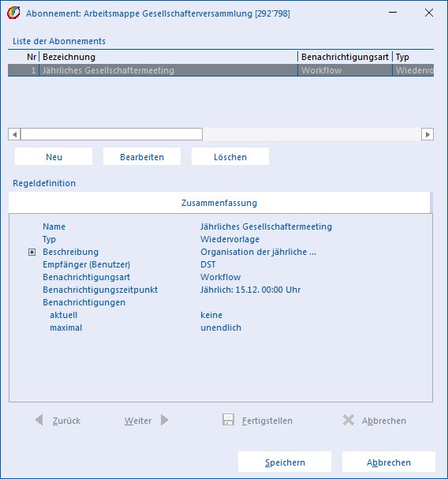448x479 pixels.
Task: Close the Abonnement dialog window
Action: [429, 13]
